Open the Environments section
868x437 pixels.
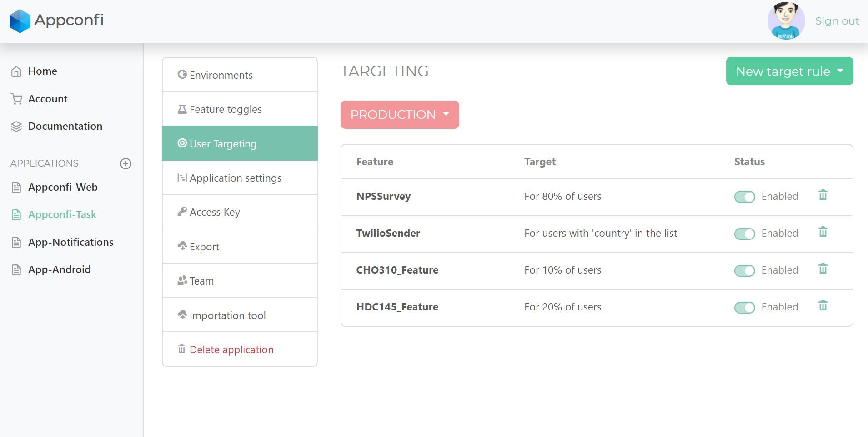pyautogui.click(x=240, y=75)
